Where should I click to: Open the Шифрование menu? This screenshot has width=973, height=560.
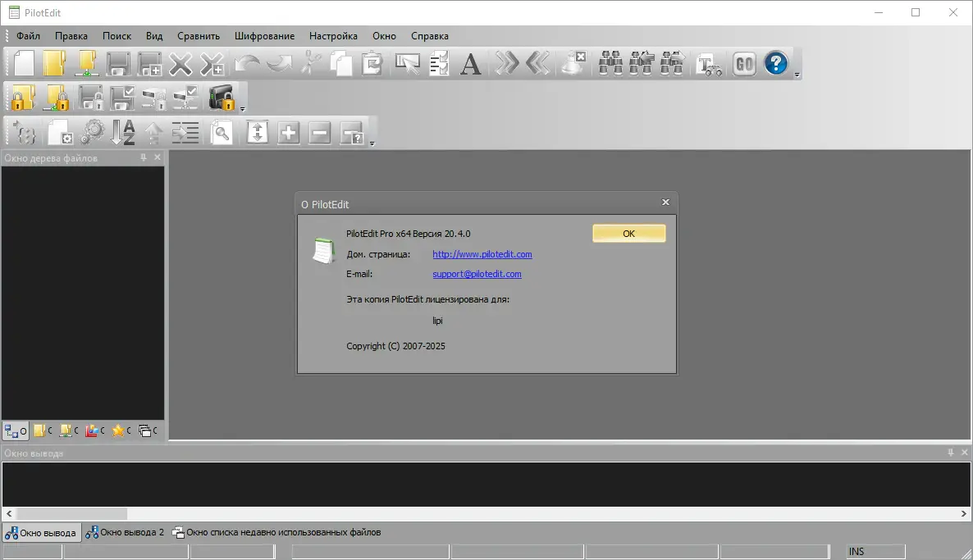click(x=264, y=36)
